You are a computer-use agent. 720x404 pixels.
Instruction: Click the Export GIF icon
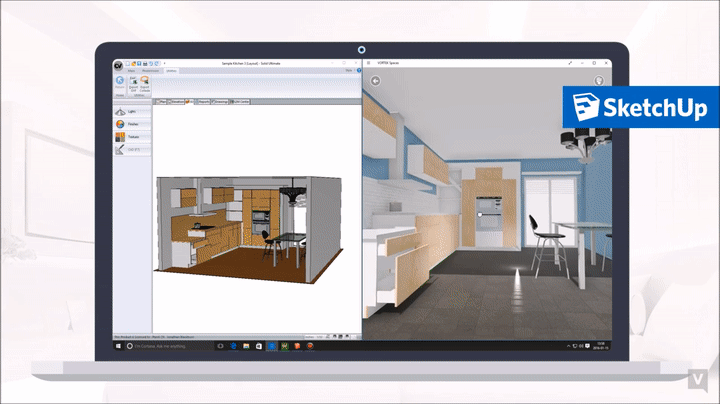[x=132, y=83]
